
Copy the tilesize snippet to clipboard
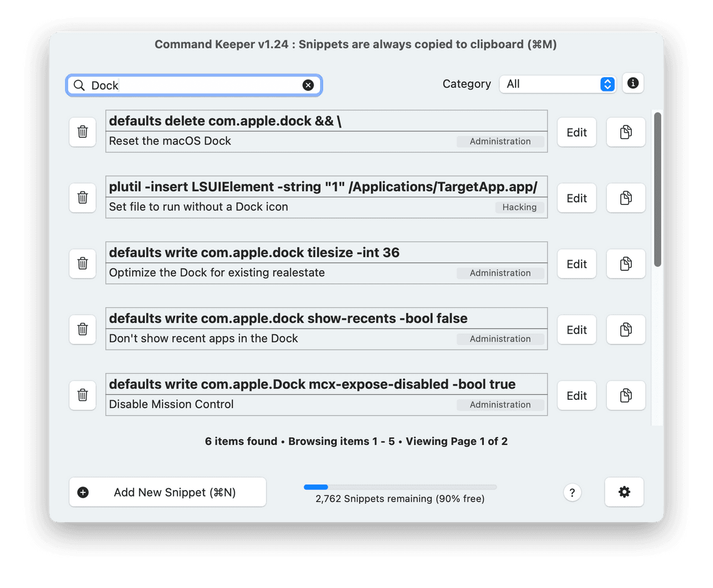[x=625, y=264]
